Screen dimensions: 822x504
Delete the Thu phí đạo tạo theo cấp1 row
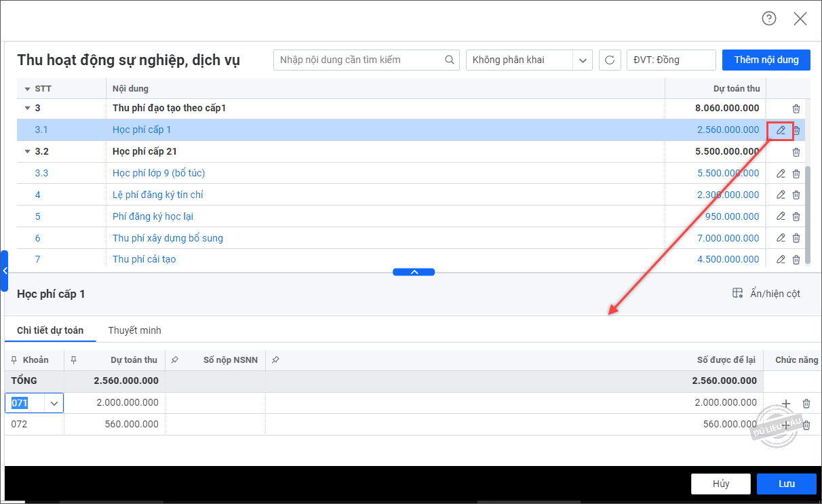point(796,109)
